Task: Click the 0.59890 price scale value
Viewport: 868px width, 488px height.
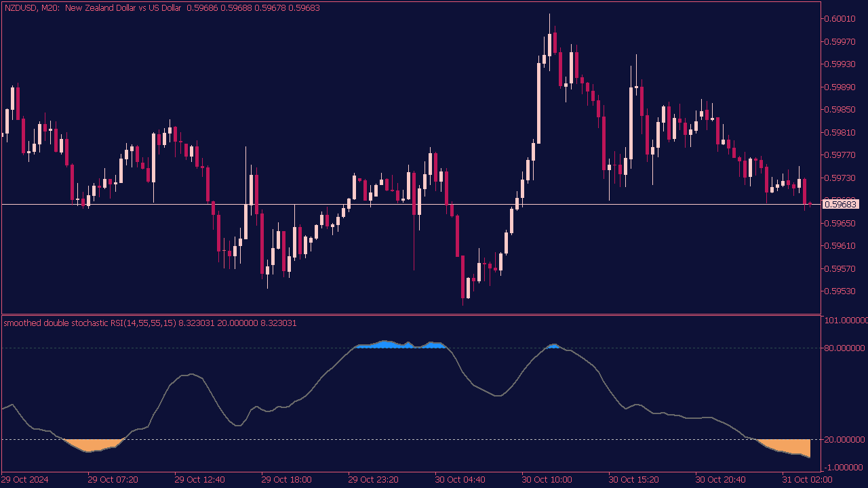Action: 840,87
